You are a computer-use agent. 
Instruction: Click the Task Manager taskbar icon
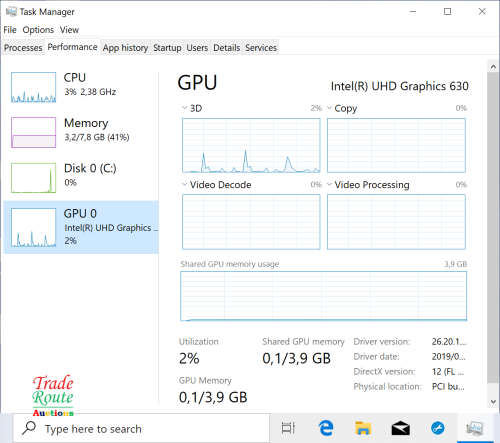tap(475, 428)
